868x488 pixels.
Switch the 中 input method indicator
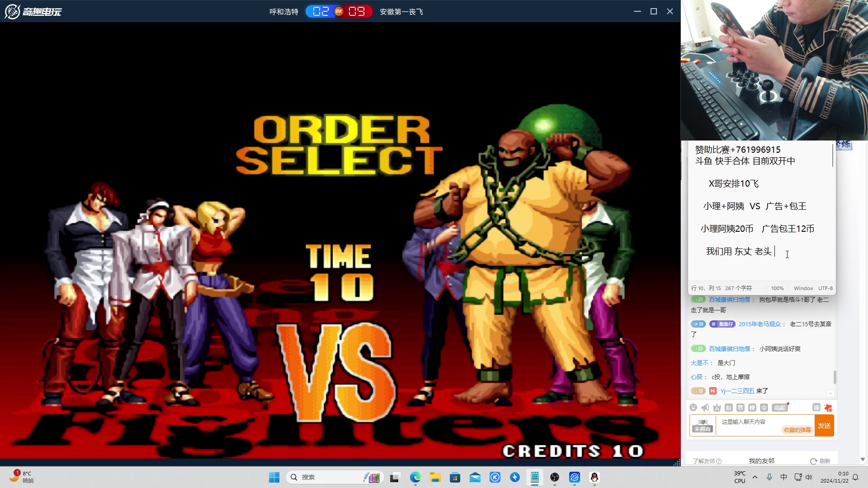[783, 477]
